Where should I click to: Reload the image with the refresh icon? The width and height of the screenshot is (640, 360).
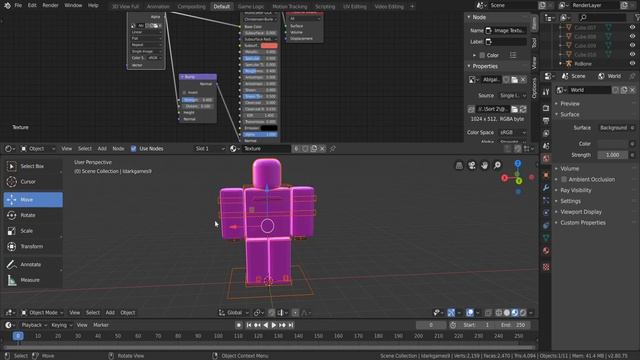point(523,109)
